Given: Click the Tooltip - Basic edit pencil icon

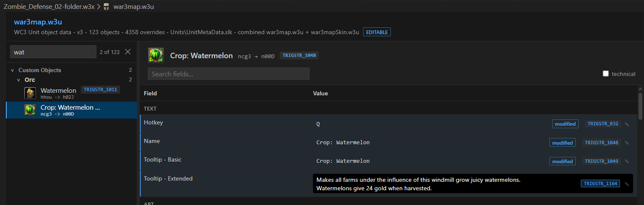Looking at the screenshot, I should click(627, 161).
